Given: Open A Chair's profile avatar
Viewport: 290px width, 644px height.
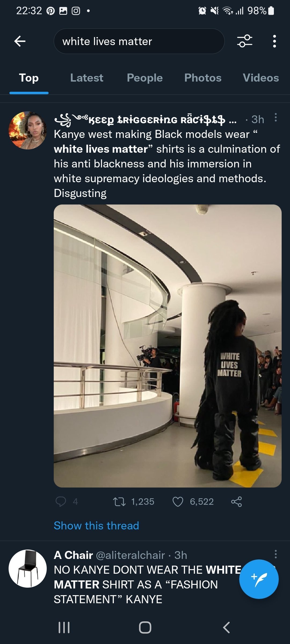Looking at the screenshot, I should click(x=28, y=568).
